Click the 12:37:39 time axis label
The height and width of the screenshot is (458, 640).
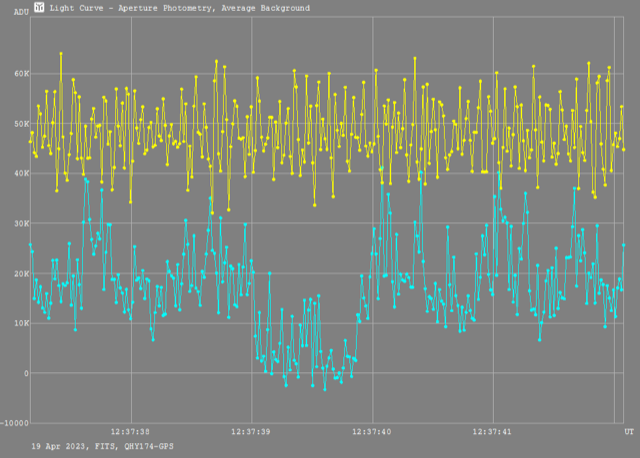point(251,432)
